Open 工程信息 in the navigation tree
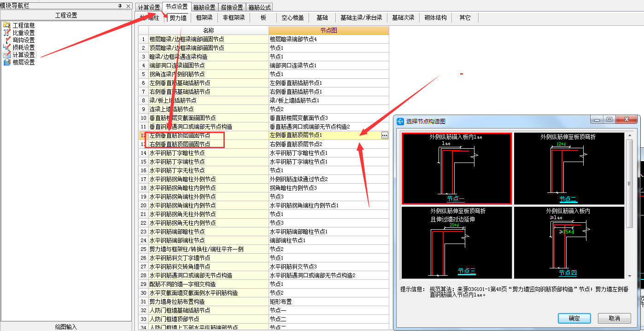The width and height of the screenshot is (644, 331). coord(23,25)
